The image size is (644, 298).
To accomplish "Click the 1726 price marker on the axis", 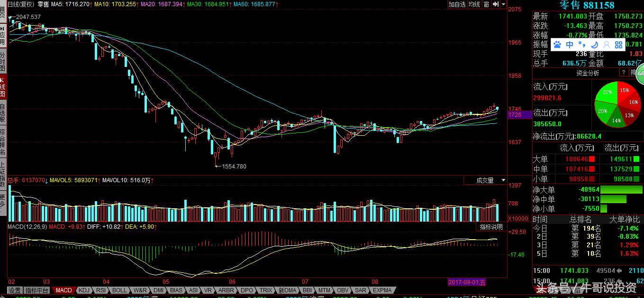I will pyautogui.click(x=520, y=115).
